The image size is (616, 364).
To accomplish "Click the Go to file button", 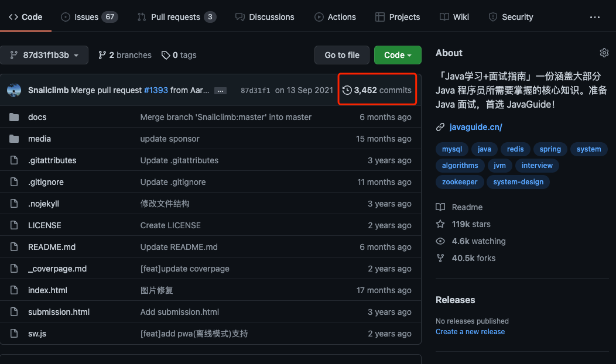I will pyautogui.click(x=342, y=55).
